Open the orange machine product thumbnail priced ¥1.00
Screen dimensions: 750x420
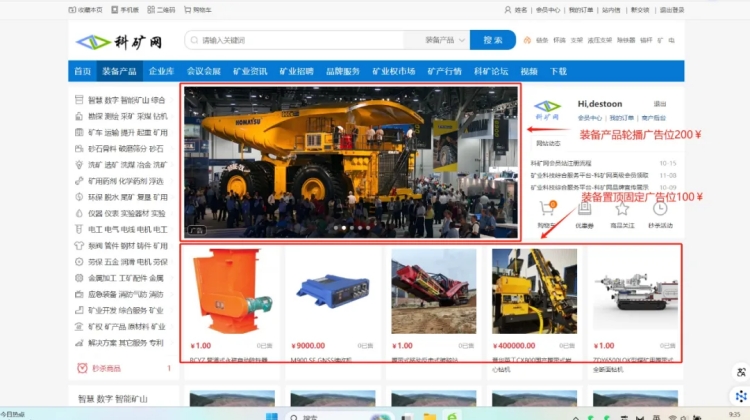(228, 291)
